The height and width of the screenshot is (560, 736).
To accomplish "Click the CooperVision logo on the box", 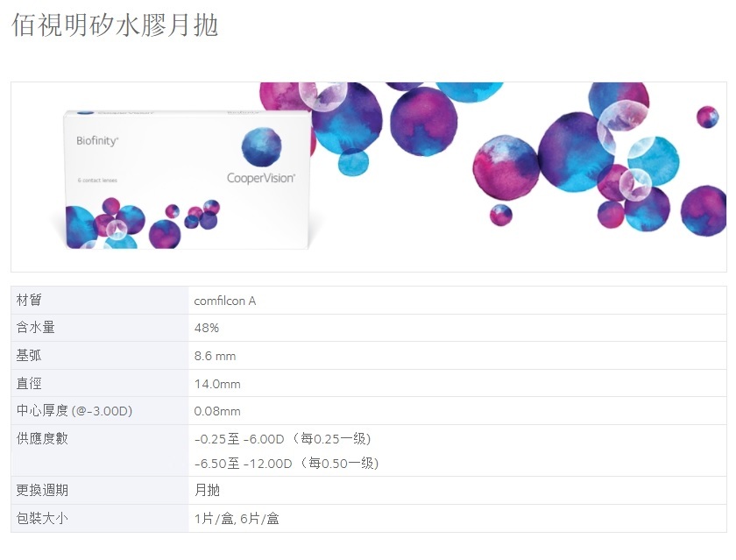I will tap(261, 177).
